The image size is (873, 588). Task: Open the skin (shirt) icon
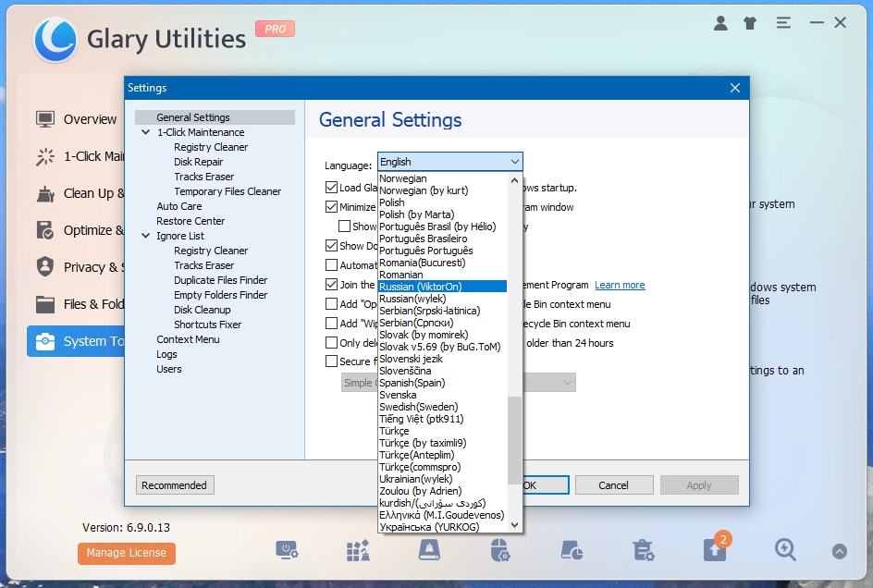pos(750,23)
